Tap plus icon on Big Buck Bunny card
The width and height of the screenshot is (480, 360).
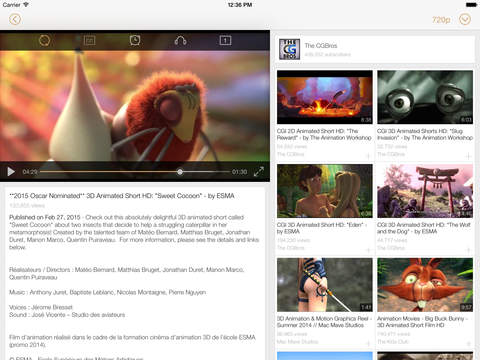click(x=468, y=343)
